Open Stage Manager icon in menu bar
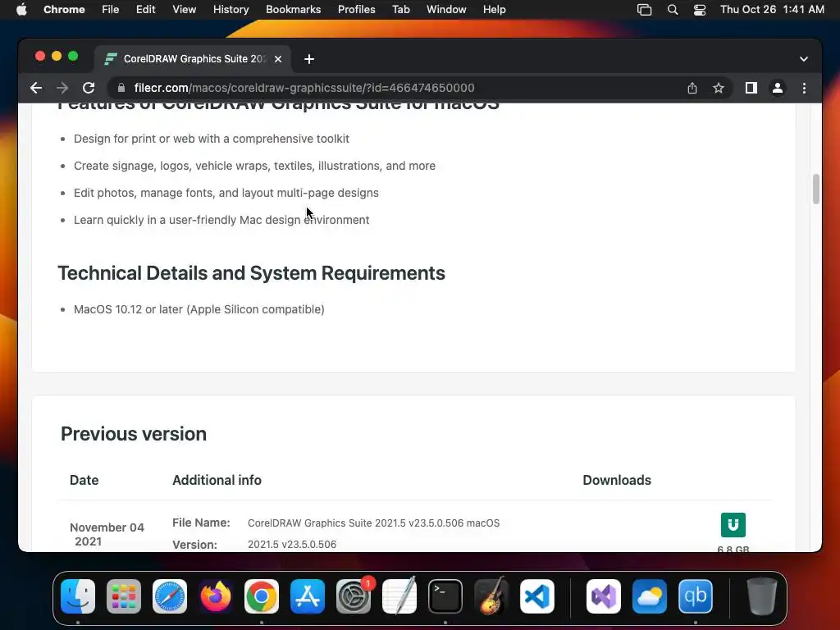 pos(645,10)
